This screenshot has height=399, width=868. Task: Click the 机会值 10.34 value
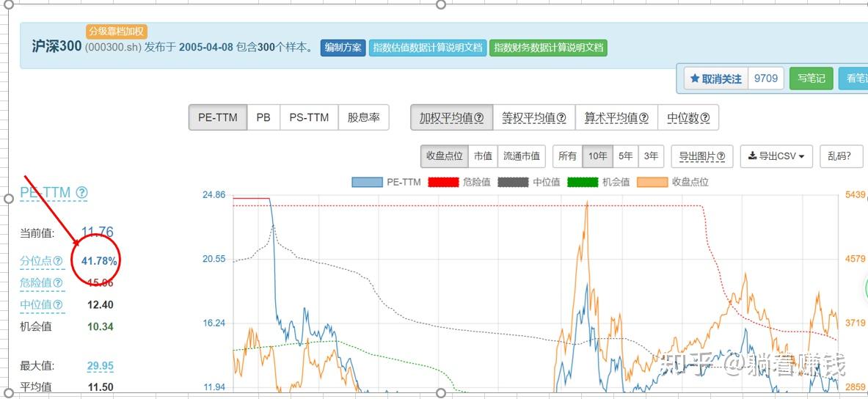click(101, 326)
